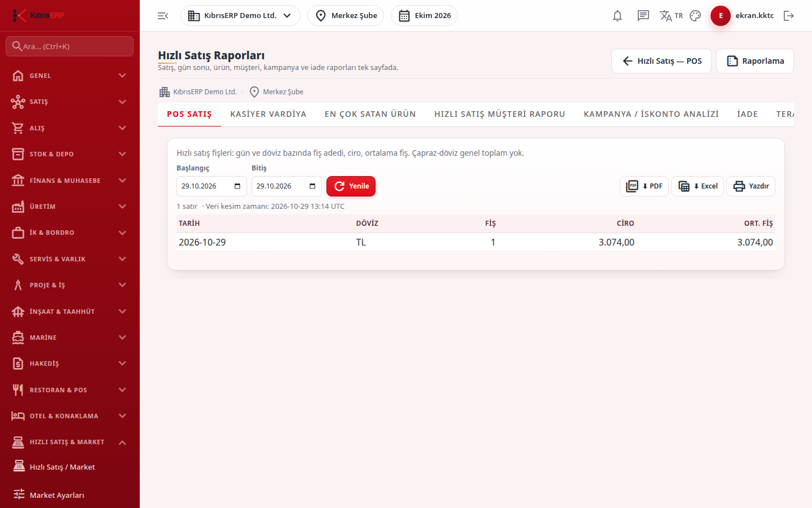Open the İADE tab
The width and height of the screenshot is (812, 508).
(748, 114)
